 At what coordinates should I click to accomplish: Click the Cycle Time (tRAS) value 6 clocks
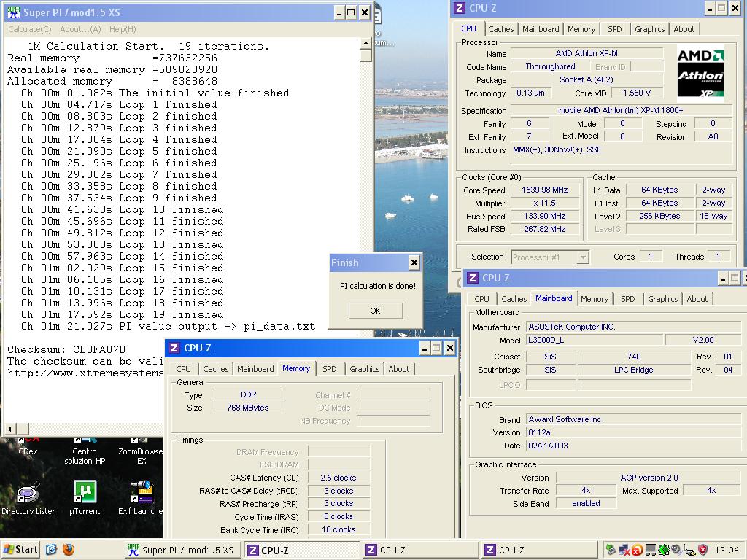(338, 517)
